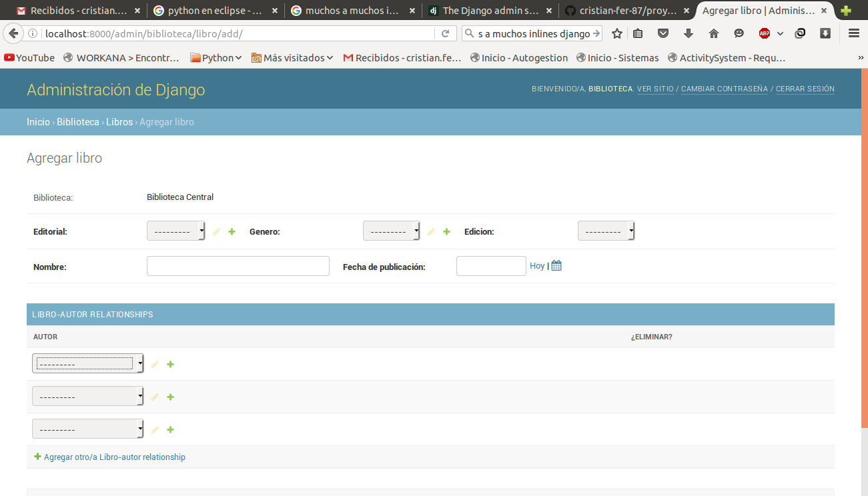
Task: Open the WORKANA bookmark
Action: tap(121, 58)
